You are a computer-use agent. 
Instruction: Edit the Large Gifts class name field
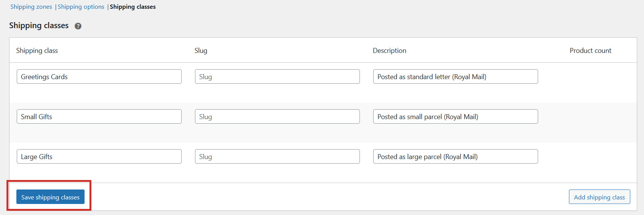(x=99, y=156)
